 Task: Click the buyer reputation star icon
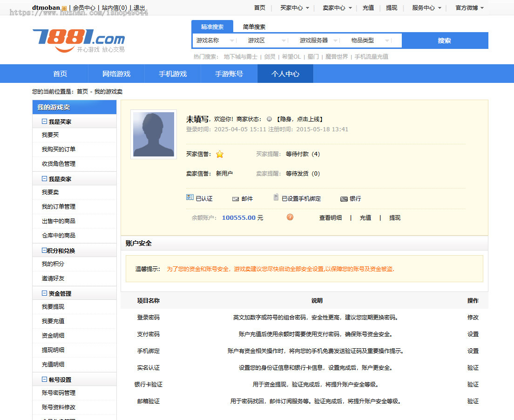[220, 154]
